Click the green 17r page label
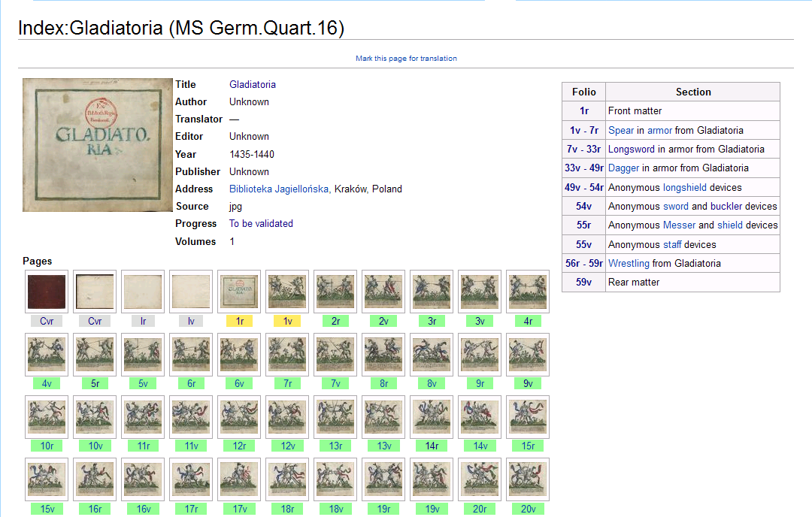The image size is (812, 517). 191,509
